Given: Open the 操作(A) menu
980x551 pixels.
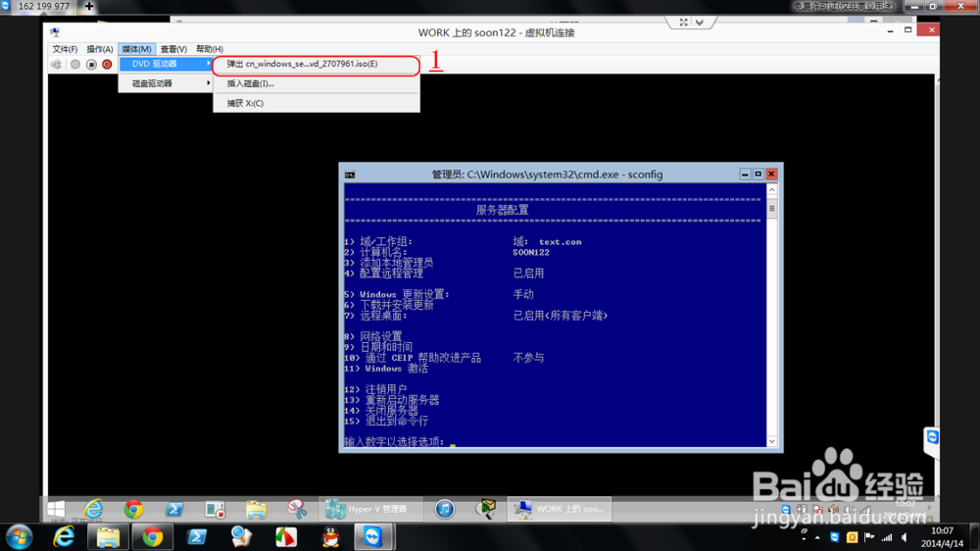Looking at the screenshot, I should [x=99, y=49].
